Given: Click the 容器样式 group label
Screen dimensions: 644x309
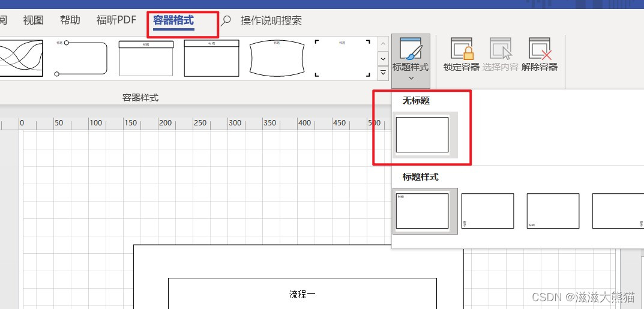Looking at the screenshot, I should (x=140, y=98).
